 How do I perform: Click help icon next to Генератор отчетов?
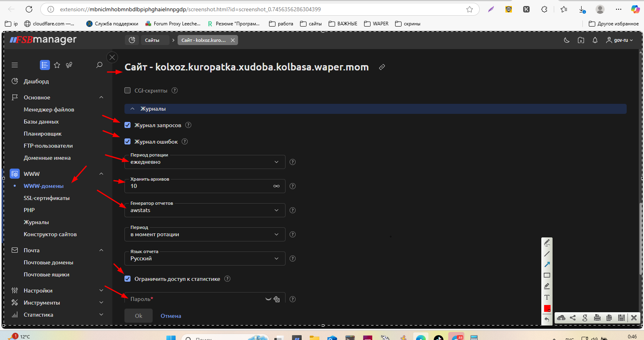click(x=293, y=210)
